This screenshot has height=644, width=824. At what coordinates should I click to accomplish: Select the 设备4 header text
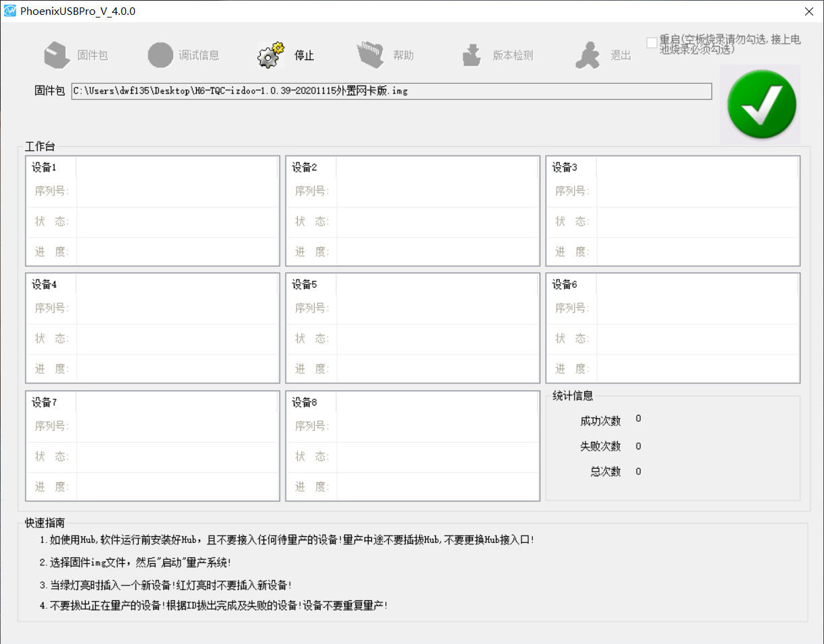coord(44,285)
